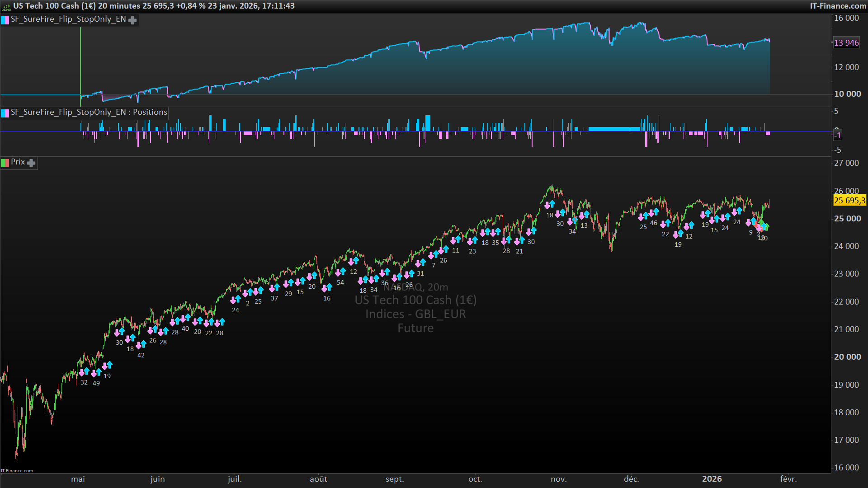Screen dimensions: 868x488
Task: Click the cyan up arrow above trade 42
Action: click(x=144, y=344)
